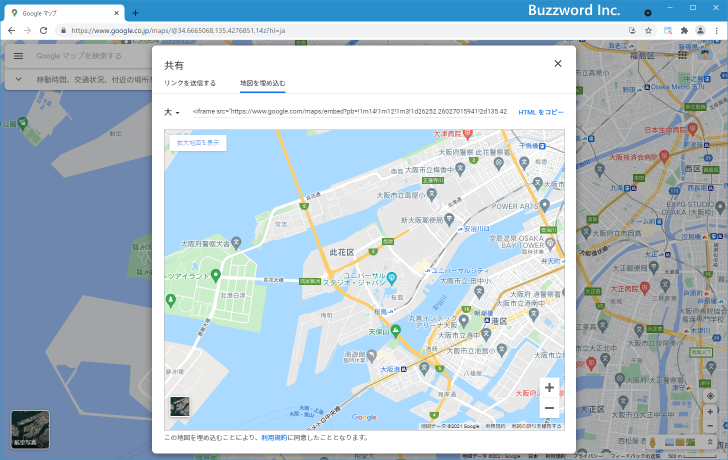Click the 此花区 ward label
Viewport: 728px width, 460px height.
[342, 252]
